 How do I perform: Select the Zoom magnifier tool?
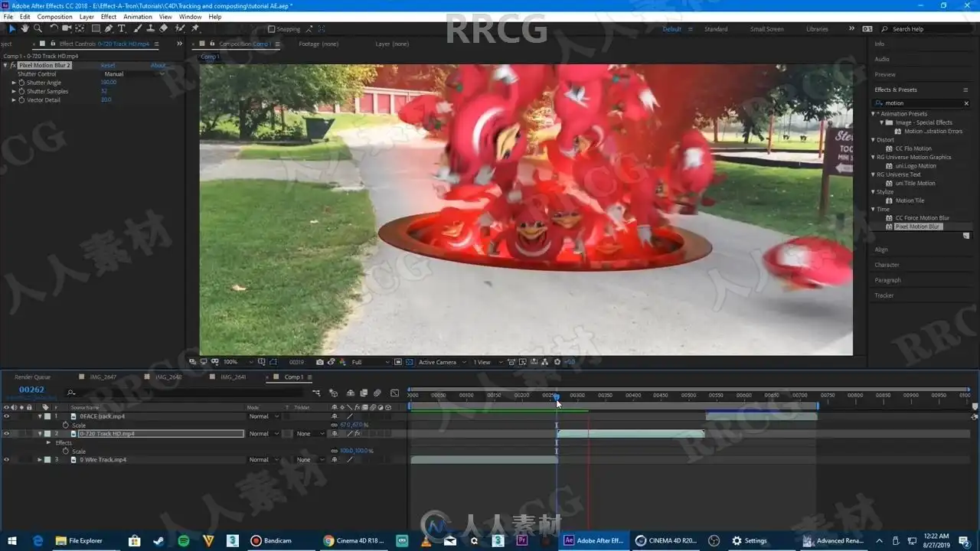38,28
